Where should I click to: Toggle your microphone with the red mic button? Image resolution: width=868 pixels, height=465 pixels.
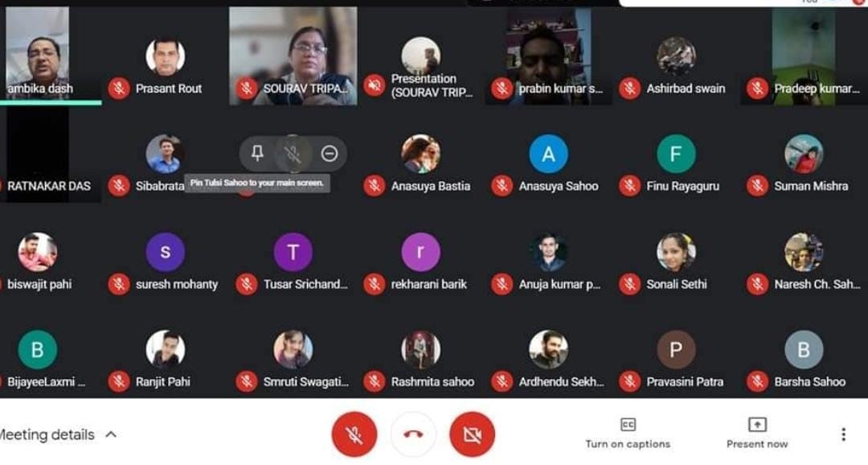[x=354, y=435]
